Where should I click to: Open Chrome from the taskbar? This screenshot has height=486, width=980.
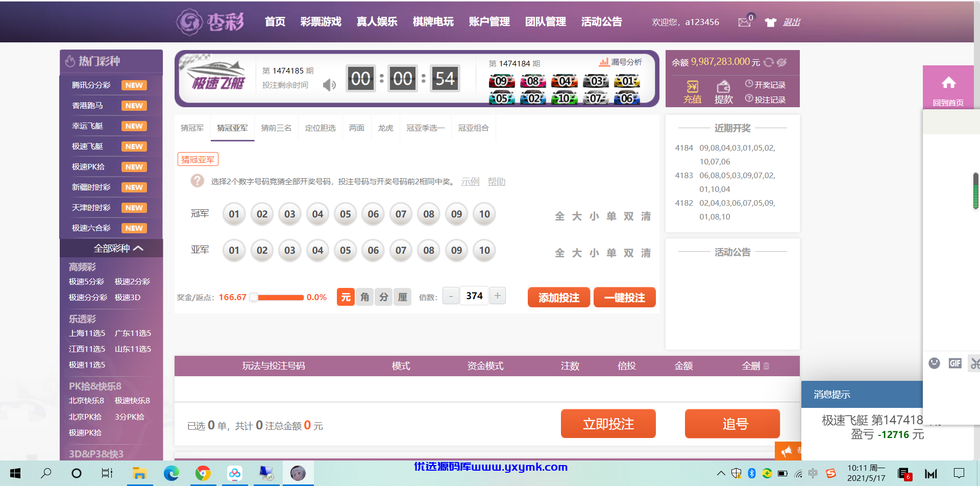click(x=203, y=473)
